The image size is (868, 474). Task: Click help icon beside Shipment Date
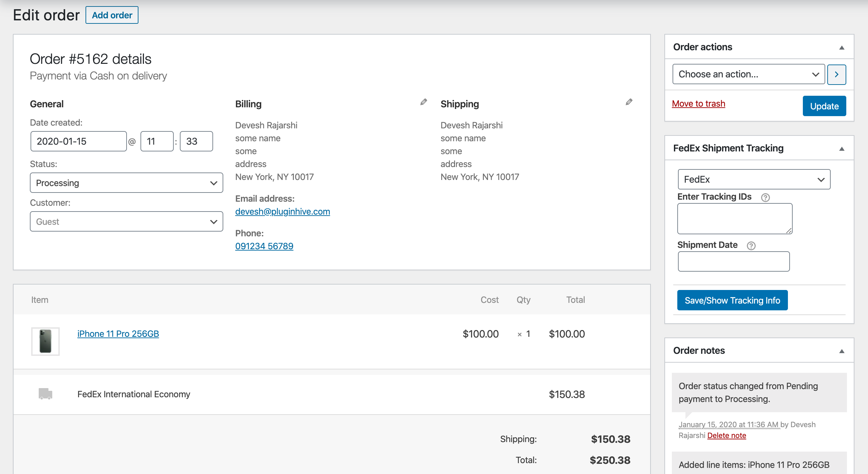tap(751, 245)
